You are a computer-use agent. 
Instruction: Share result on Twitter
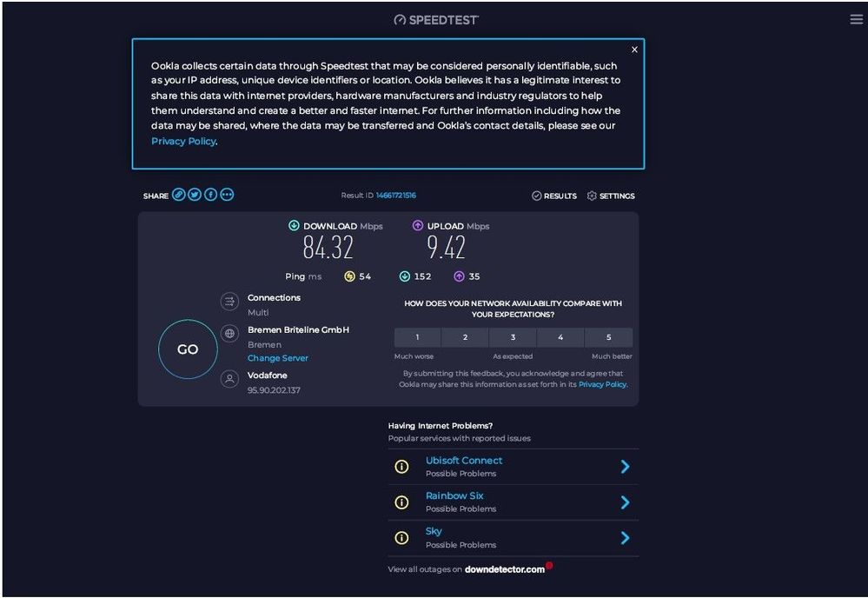pos(195,195)
